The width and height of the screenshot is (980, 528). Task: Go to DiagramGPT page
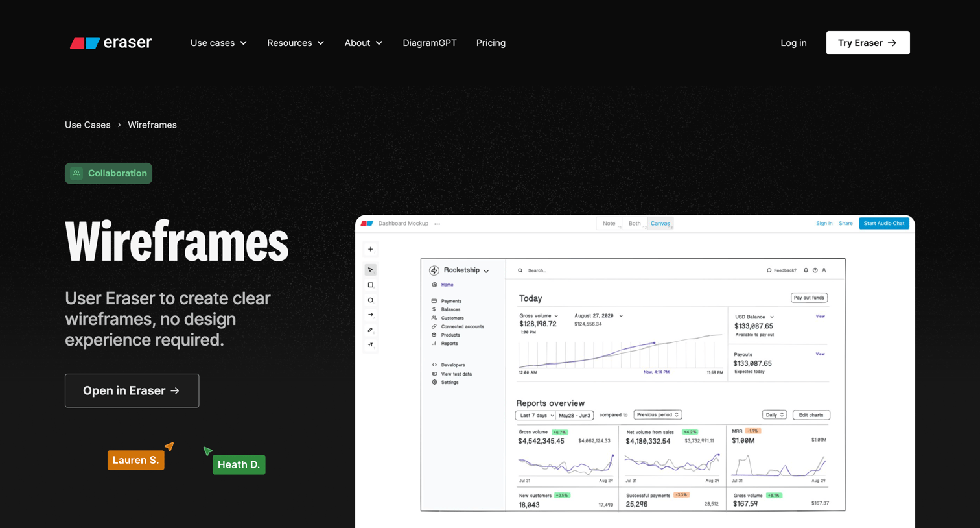pos(430,43)
